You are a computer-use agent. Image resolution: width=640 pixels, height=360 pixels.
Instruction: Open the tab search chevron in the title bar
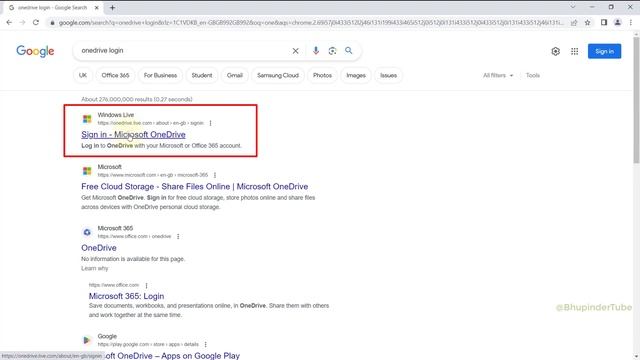click(573, 7)
